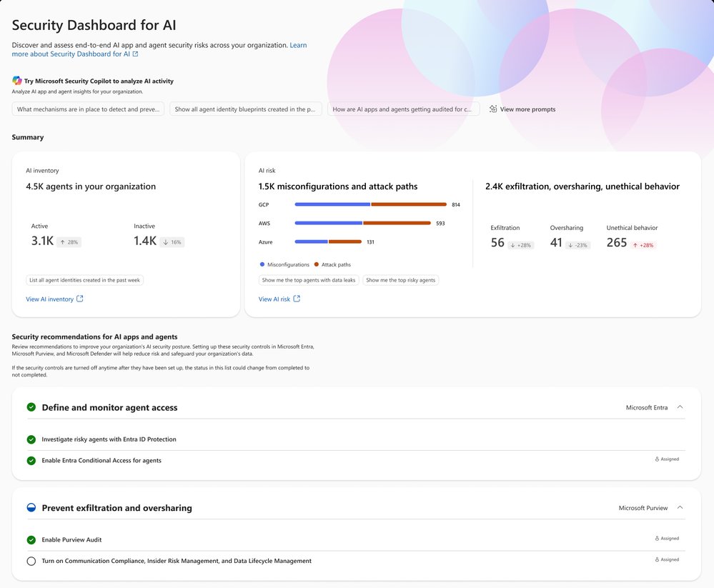Click Assigned person icon on Enable Purview Audit row

point(657,539)
